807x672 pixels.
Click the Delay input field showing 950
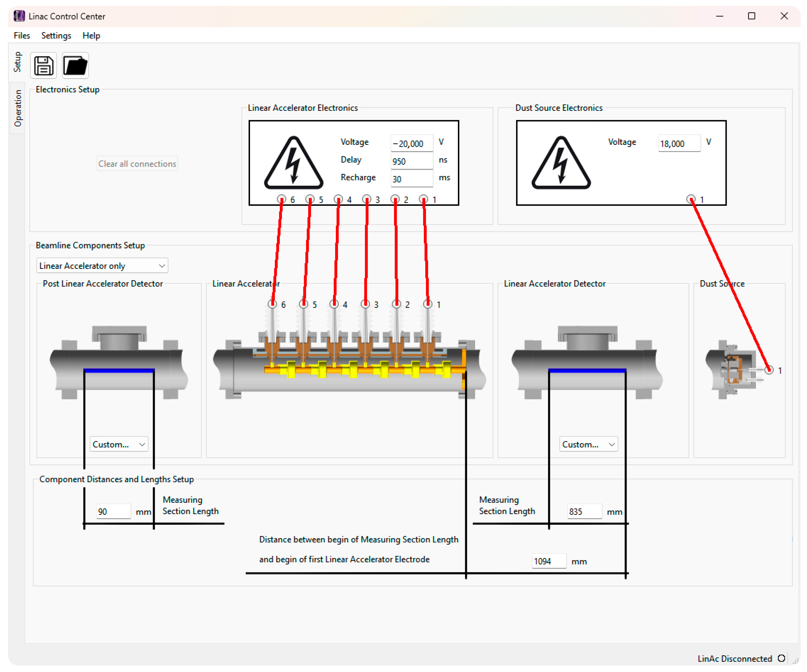point(411,161)
